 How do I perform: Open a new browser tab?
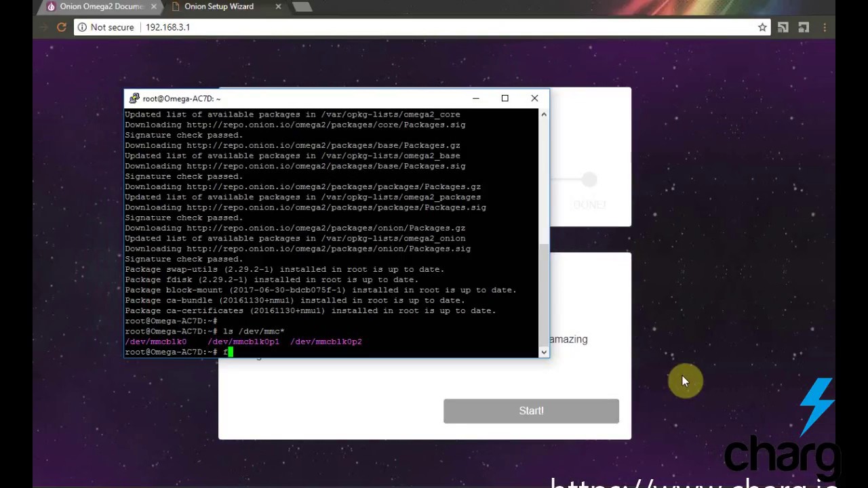tap(302, 7)
